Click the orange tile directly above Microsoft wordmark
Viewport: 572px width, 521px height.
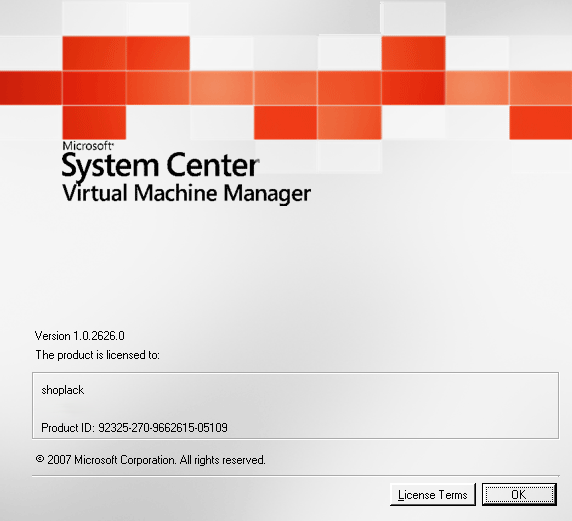(x=94, y=123)
